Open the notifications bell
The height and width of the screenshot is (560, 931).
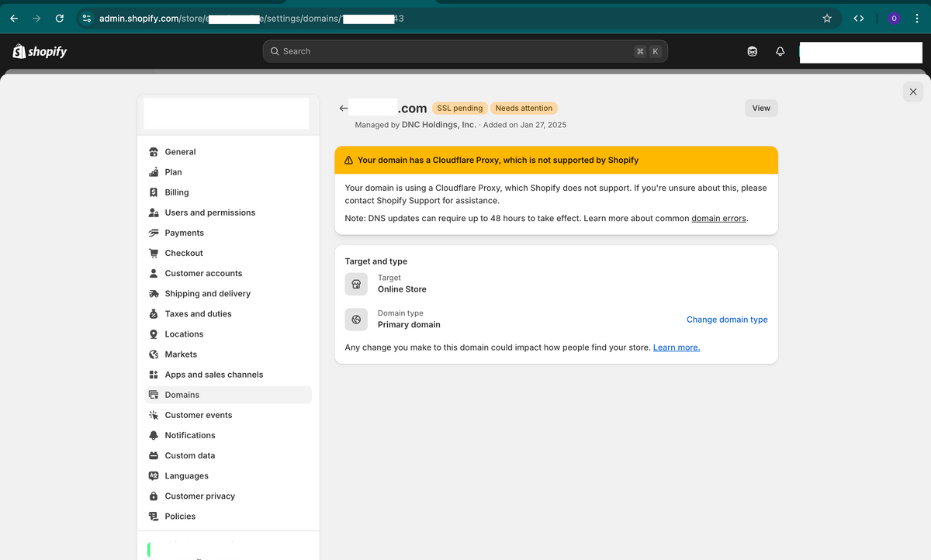(x=780, y=50)
